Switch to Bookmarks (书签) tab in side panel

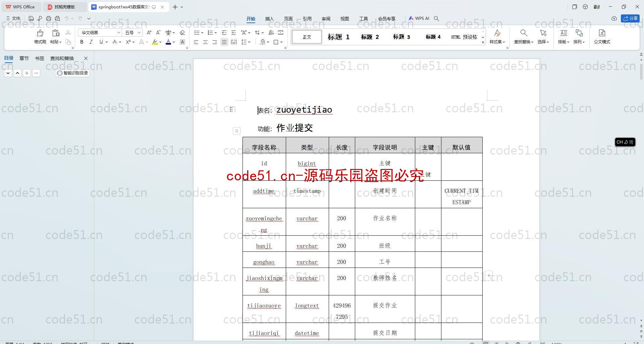click(39, 58)
